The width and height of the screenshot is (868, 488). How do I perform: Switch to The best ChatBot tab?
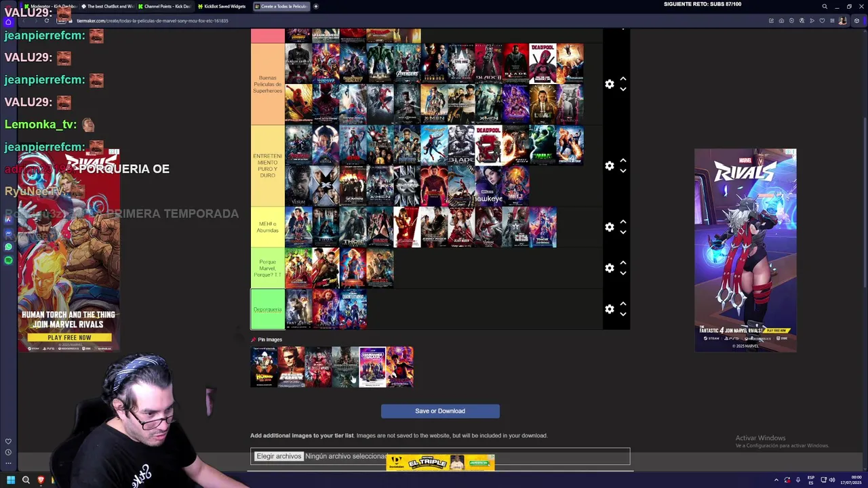(x=108, y=6)
